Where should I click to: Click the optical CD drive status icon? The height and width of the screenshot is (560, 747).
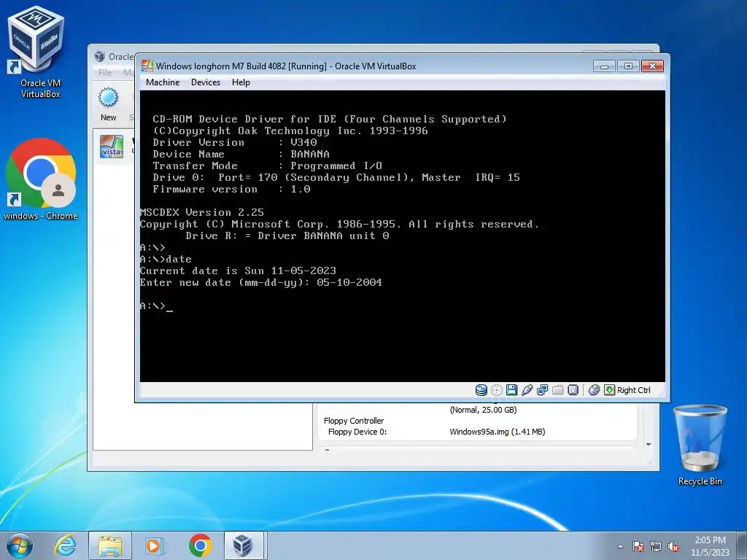(x=496, y=390)
